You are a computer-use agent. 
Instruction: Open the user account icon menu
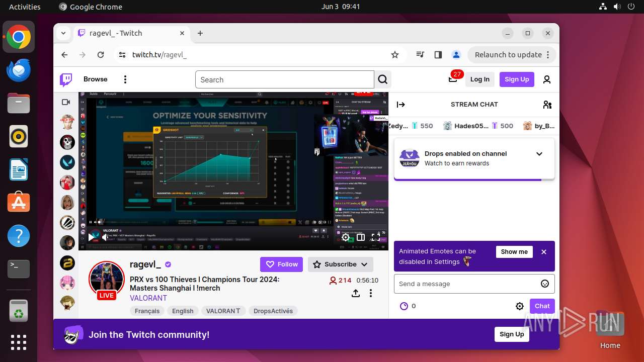tap(547, 79)
